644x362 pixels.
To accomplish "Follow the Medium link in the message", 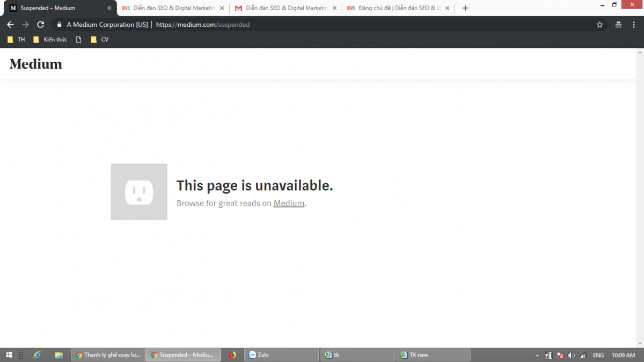I will [x=289, y=204].
